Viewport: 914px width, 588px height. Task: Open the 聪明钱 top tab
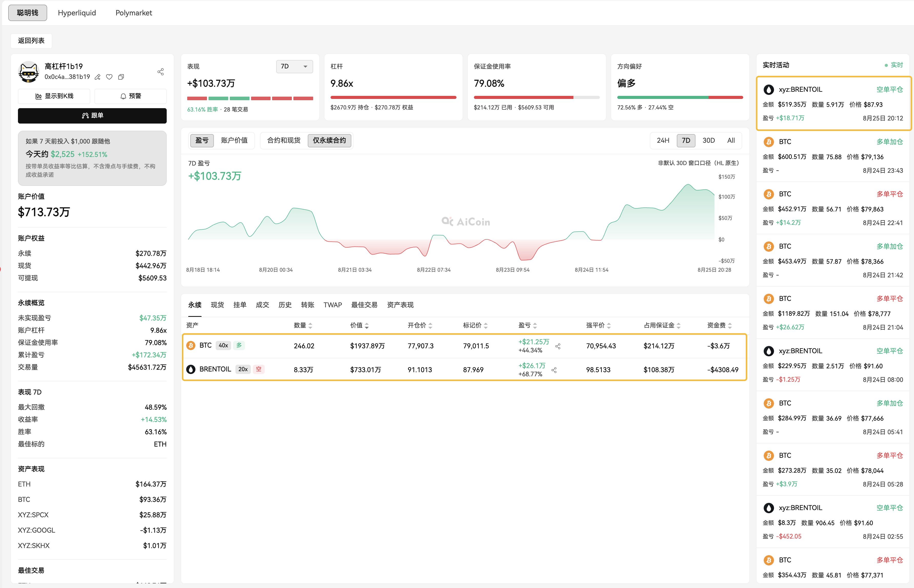click(27, 13)
